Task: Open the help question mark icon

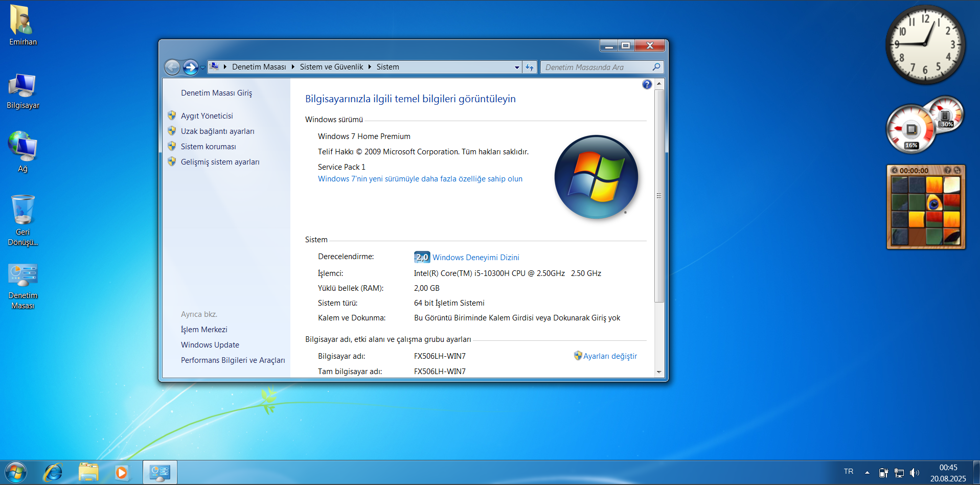Action: pyautogui.click(x=647, y=84)
